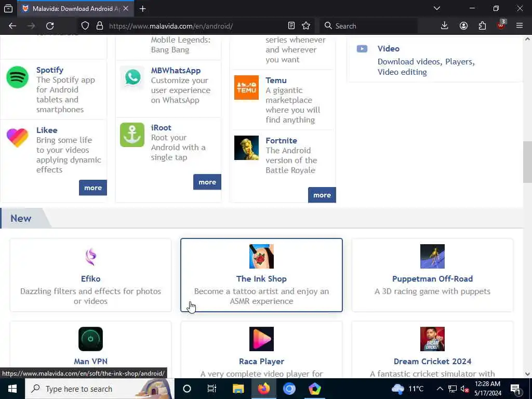Open the iRoot title link

coord(161,128)
